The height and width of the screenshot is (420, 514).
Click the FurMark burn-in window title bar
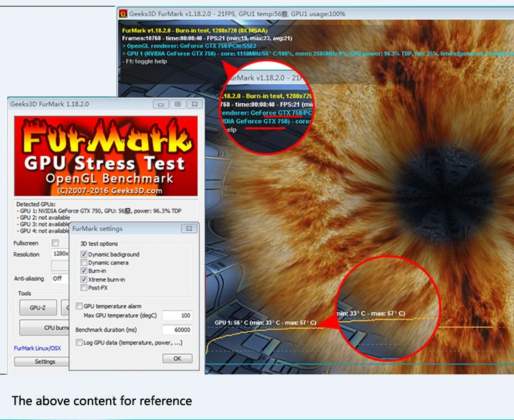pyautogui.click(x=316, y=14)
